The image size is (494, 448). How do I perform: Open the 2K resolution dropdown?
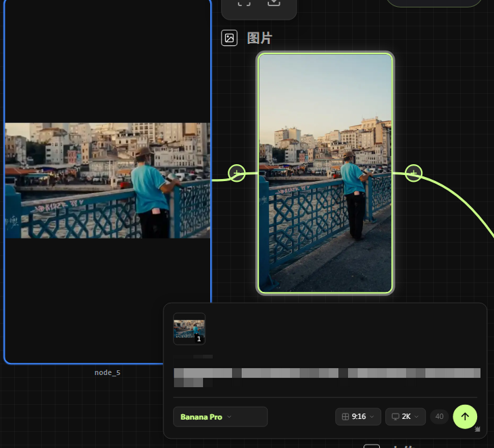click(x=405, y=417)
